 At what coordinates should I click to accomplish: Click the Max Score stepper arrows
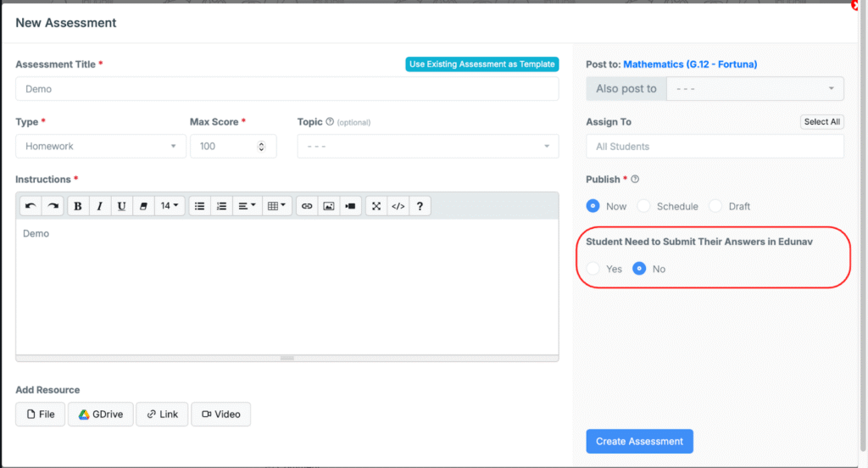pos(261,146)
